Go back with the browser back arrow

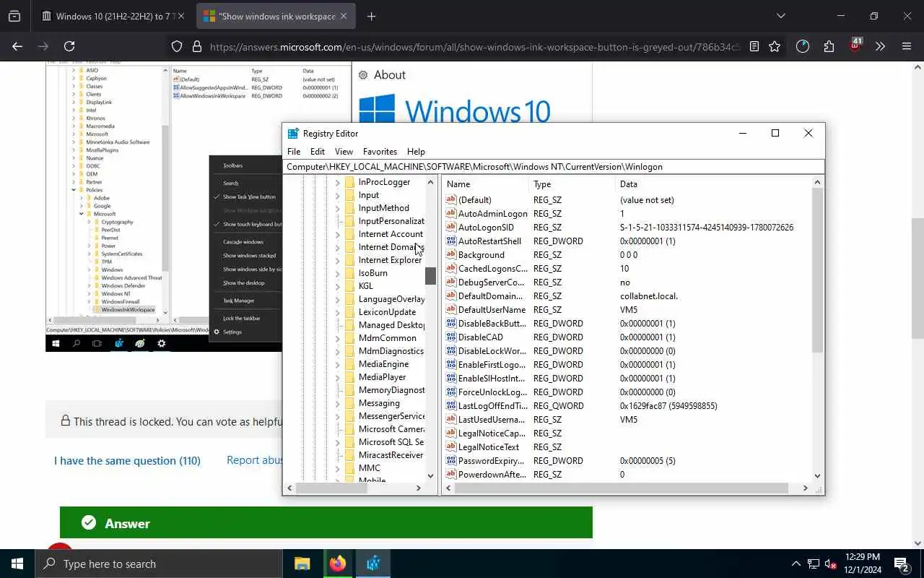17,46
